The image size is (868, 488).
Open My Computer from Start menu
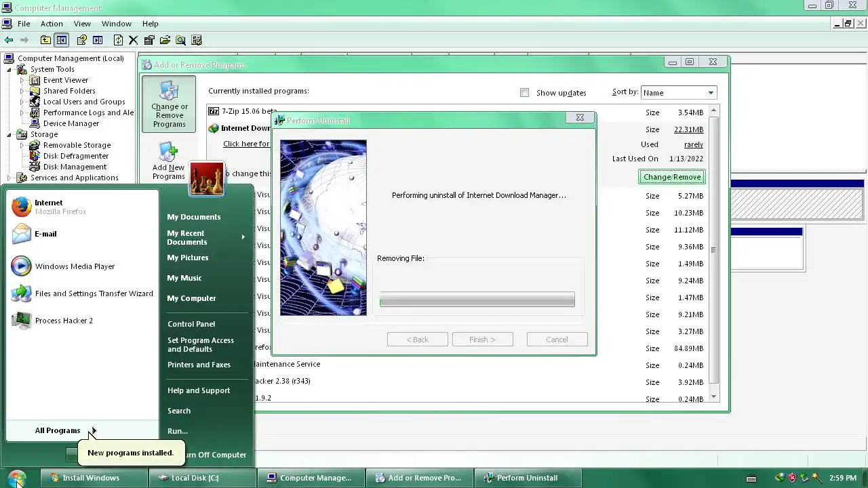tap(191, 298)
